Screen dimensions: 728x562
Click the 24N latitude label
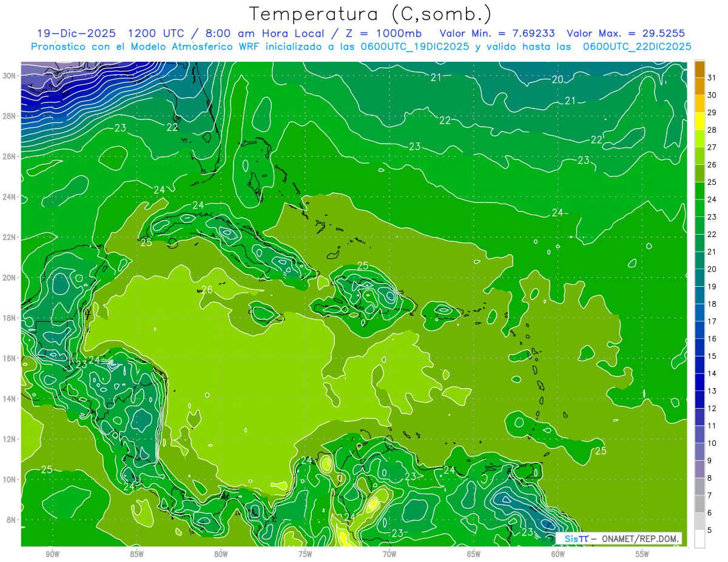coord(10,197)
